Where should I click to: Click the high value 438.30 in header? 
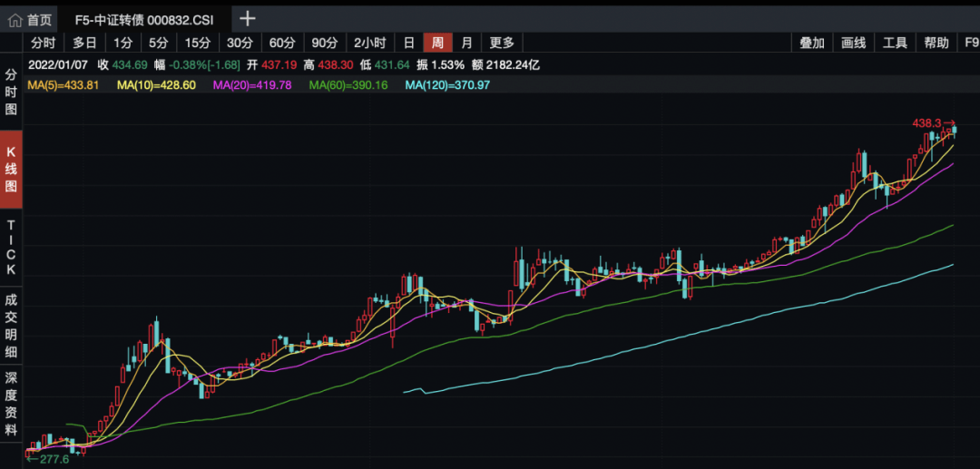(x=336, y=65)
